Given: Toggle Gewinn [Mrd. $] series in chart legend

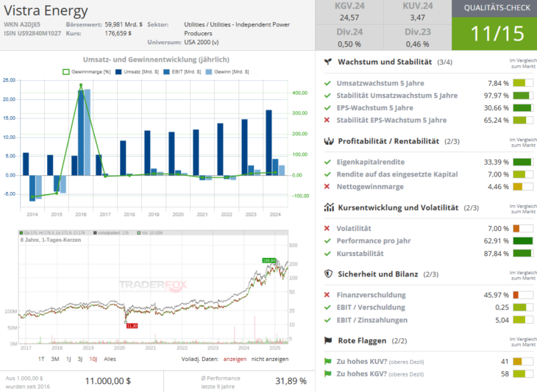Looking at the screenshot, I should point(227,72).
